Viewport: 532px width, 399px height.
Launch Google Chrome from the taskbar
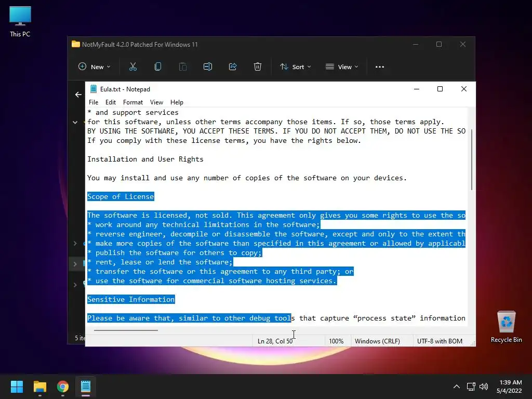point(63,387)
